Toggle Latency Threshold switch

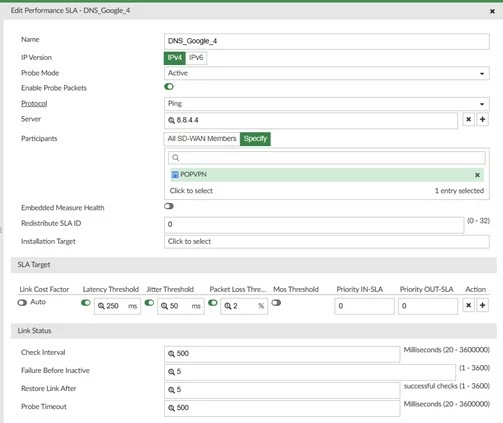[86, 303]
